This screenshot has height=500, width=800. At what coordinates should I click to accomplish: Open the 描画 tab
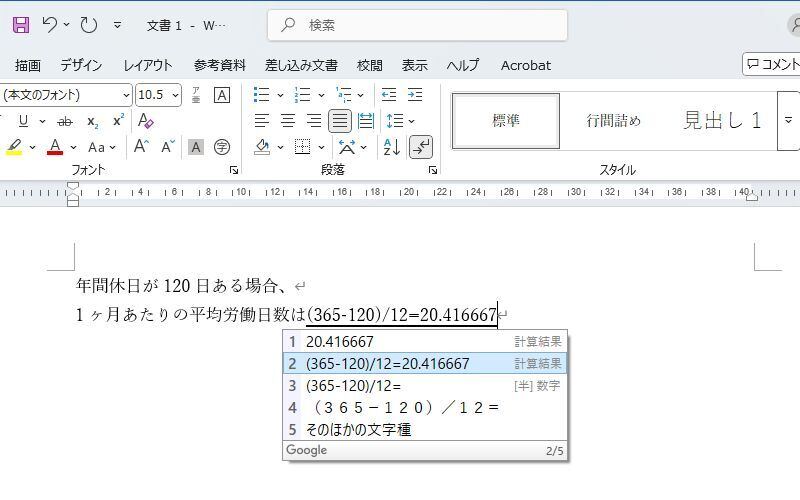[x=28, y=65]
